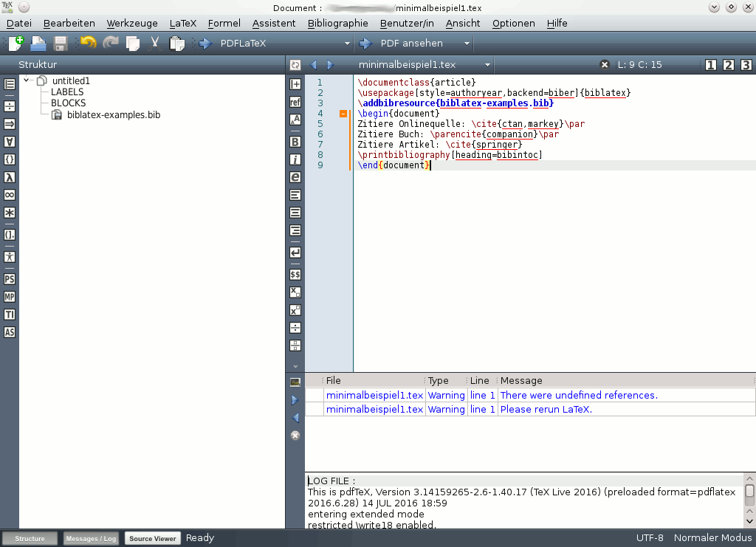Click the save file floppy icon

point(61,44)
